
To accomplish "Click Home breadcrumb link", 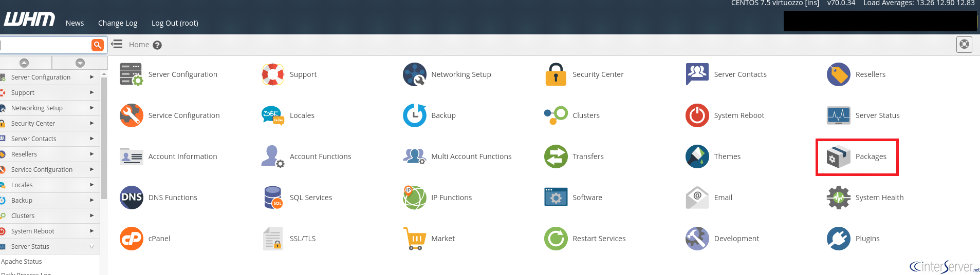I will 139,45.
